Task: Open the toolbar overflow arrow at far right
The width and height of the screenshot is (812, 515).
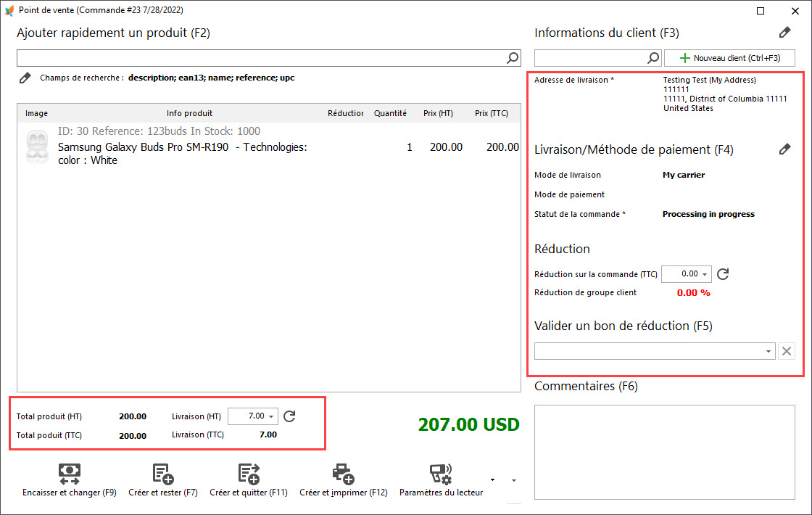Action: 514,480
